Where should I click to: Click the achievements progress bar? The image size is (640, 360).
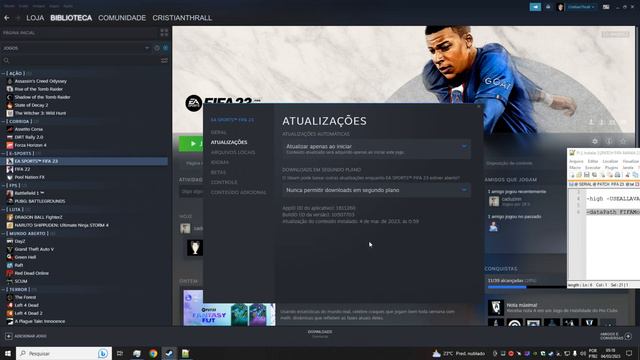(527, 287)
